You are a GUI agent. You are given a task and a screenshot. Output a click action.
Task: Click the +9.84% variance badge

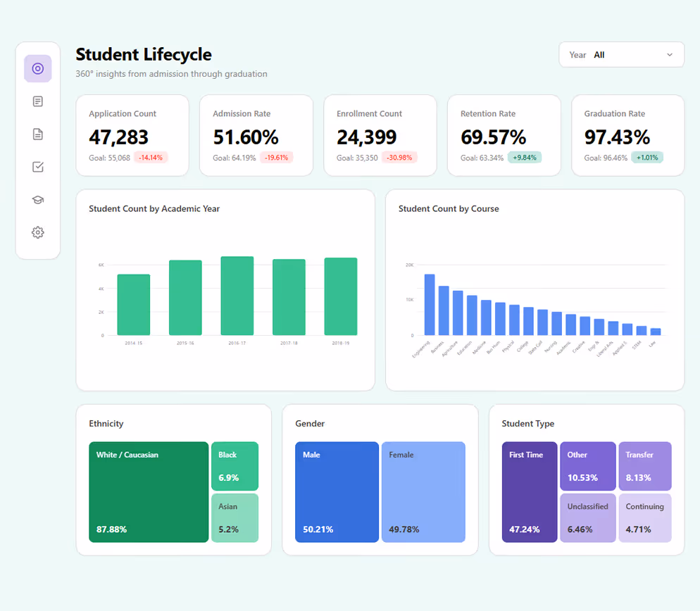click(525, 158)
